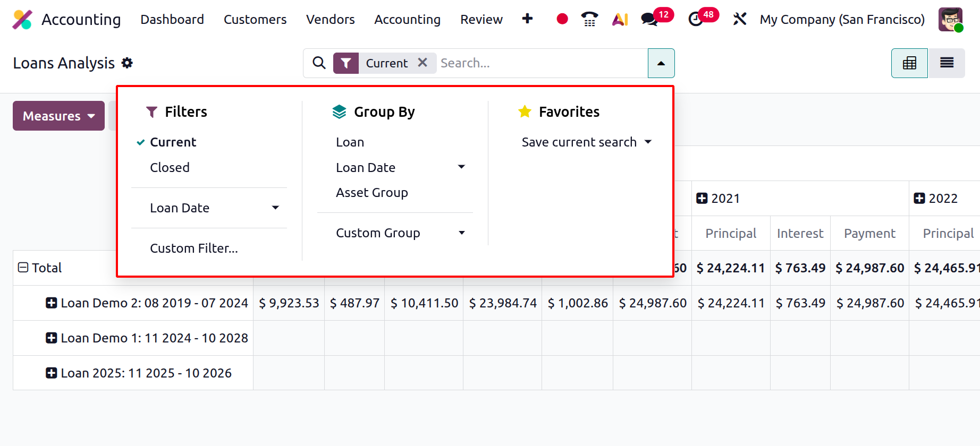
Task: Switch to the pivot table view
Action: coord(909,63)
